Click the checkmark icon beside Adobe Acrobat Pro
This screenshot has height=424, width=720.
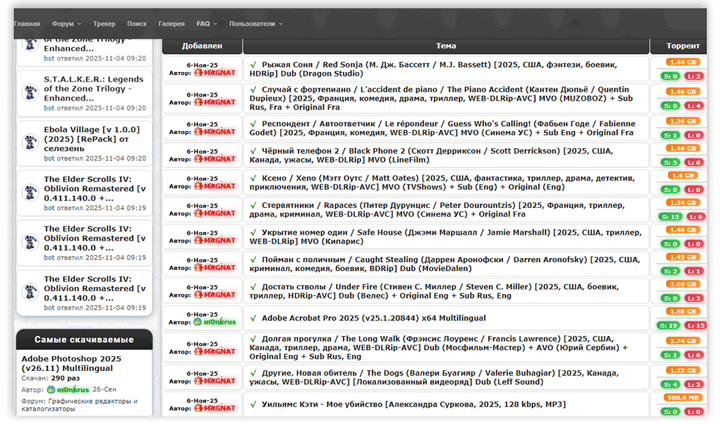(253, 318)
